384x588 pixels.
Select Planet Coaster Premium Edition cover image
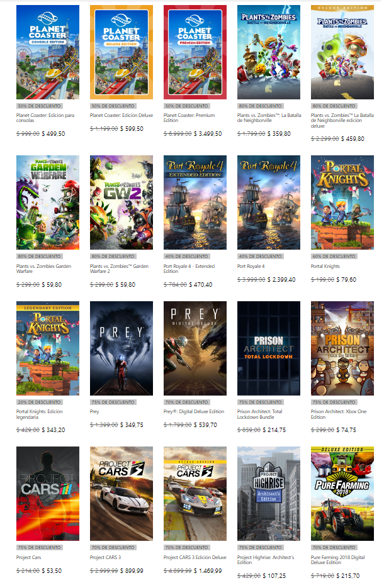tap(195, 52)
